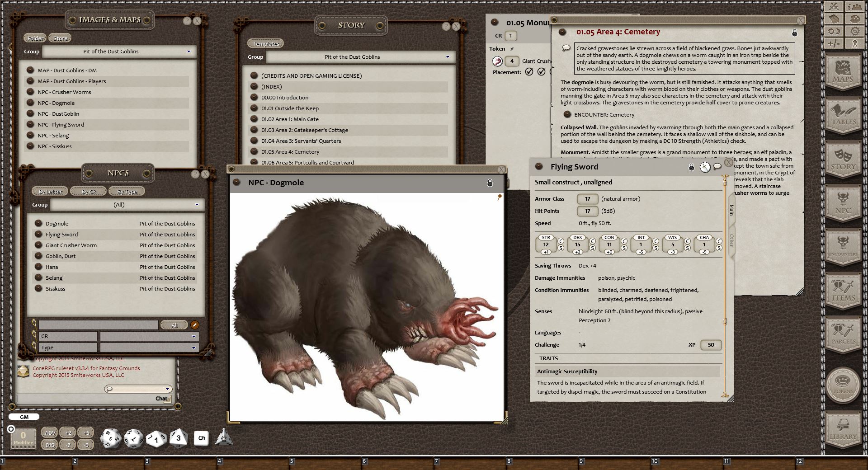Select the d20 die at the bottom
The width and height of the screenshot is (868, 470).
[x=110, y=437]
